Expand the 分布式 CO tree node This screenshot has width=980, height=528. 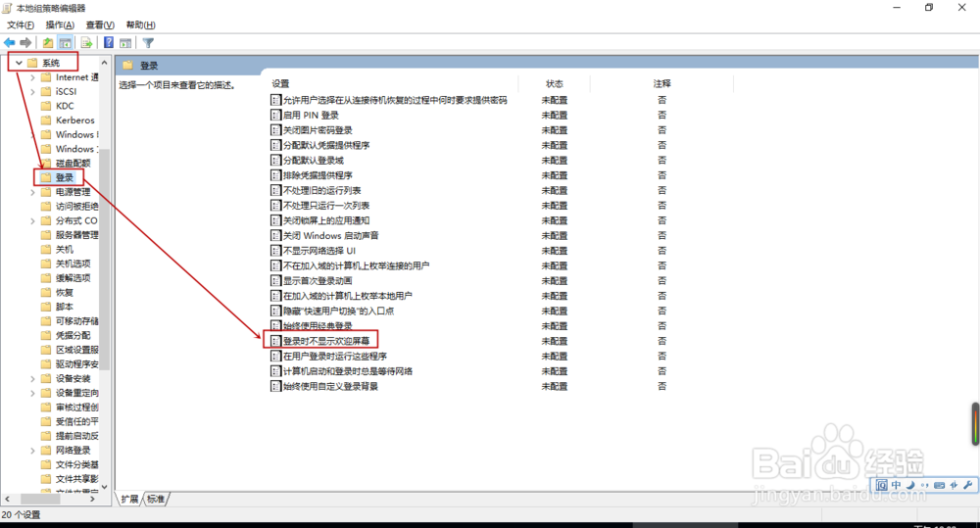(32, 220)
